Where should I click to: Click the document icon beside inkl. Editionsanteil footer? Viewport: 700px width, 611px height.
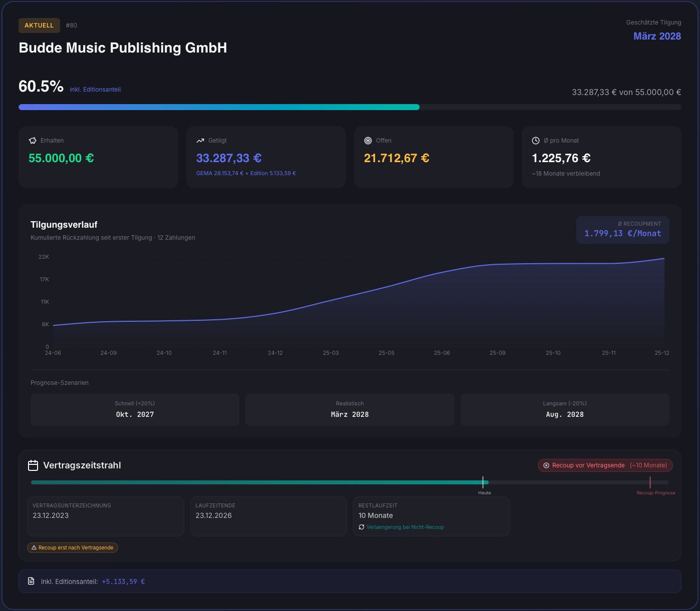click(31, 581)
